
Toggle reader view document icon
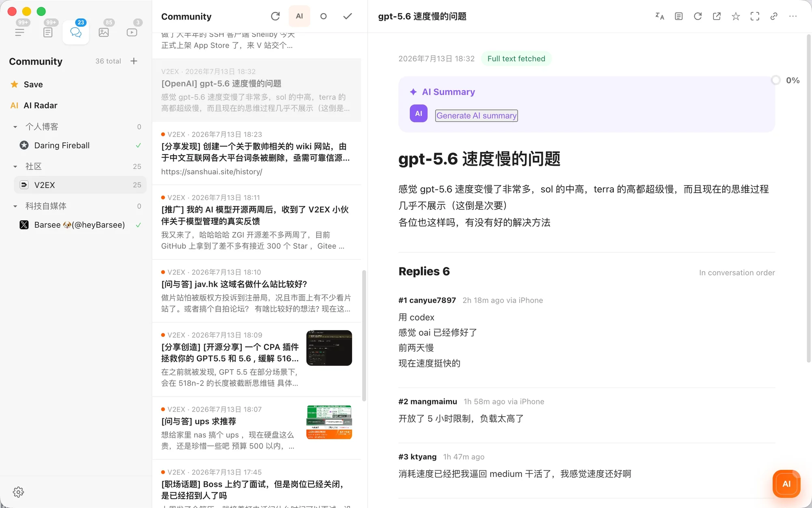(679, 16)
